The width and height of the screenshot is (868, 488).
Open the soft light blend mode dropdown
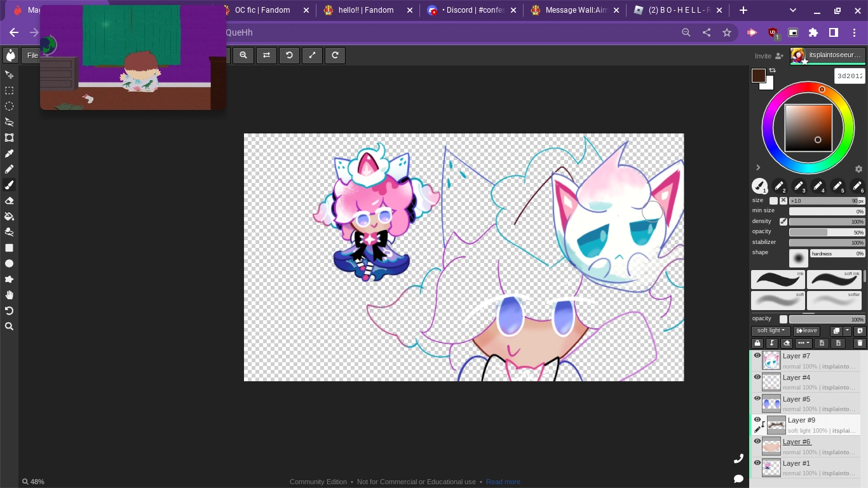coord(770,330)
